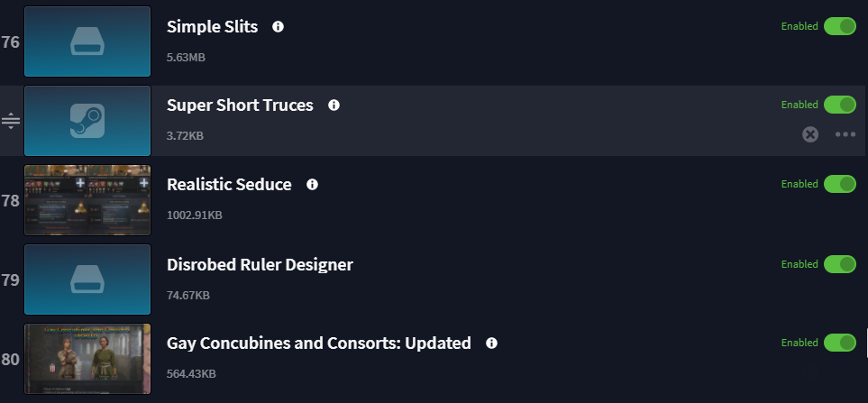
Task: Turn off Disrobed Ruler Designer toggle
Action: 840,264
